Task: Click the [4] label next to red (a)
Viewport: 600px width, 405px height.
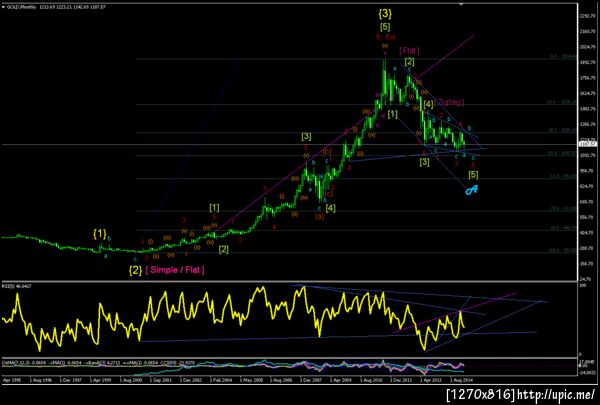Action: point(331,208)
